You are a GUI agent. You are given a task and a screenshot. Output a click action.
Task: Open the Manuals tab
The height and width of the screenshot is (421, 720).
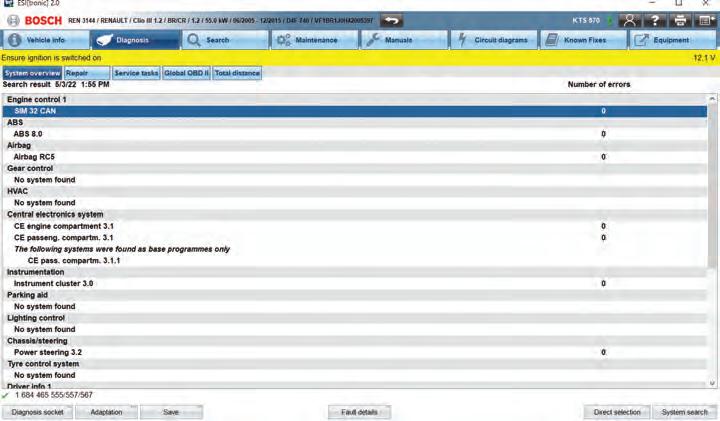click(x=404, y=40)
